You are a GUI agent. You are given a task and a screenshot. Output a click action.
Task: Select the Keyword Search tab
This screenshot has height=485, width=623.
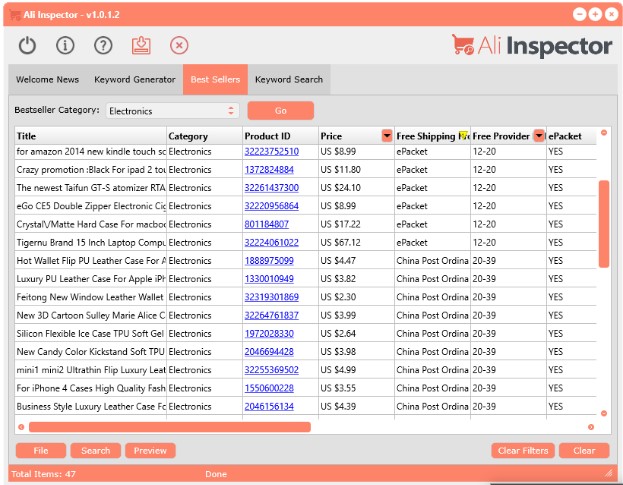[288, 80]
